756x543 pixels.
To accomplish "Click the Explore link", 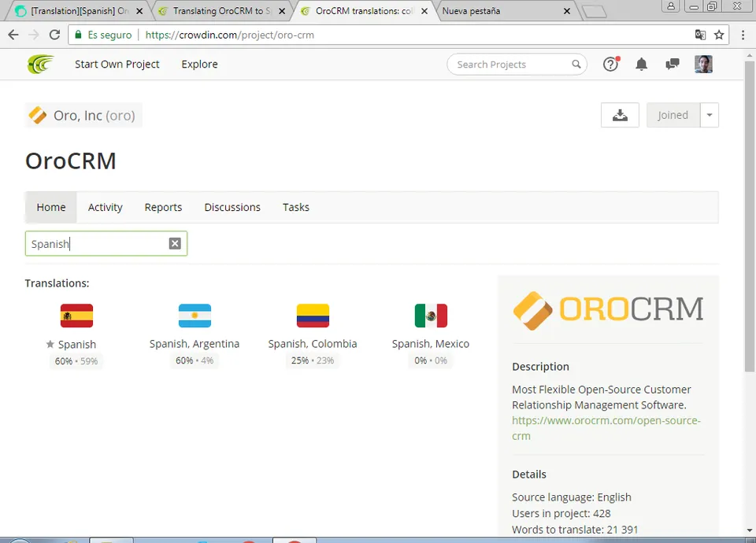I will 199,64.
